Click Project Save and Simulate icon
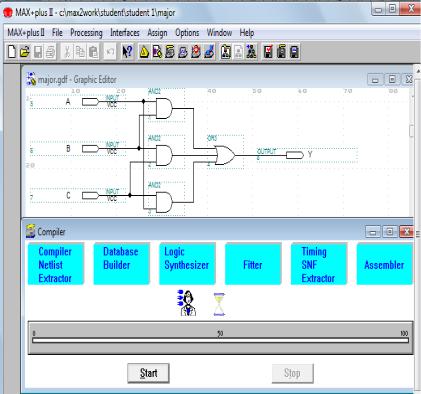Screen dimensions: 421x394 (294, 52)
